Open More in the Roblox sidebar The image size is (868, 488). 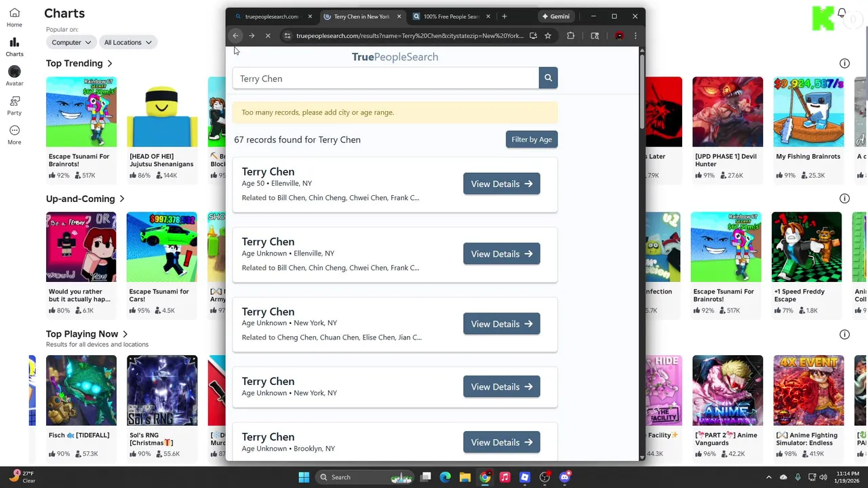pos(14,135)
